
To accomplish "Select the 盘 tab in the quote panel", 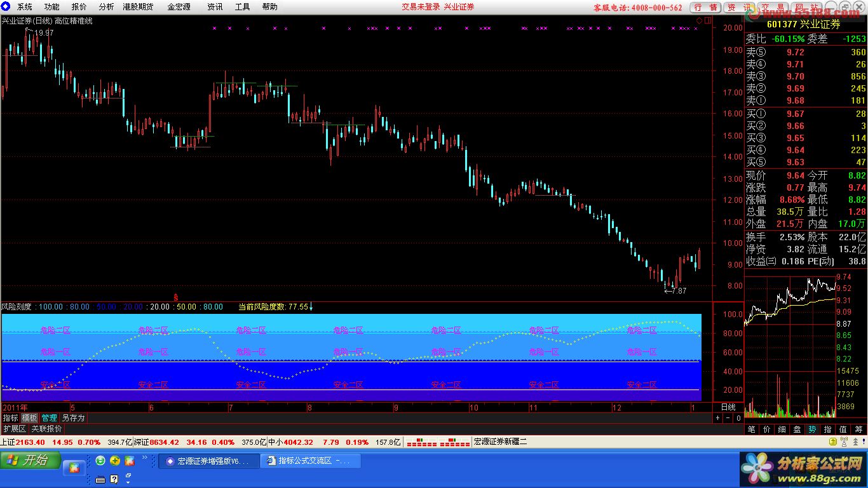I will 797,430.
